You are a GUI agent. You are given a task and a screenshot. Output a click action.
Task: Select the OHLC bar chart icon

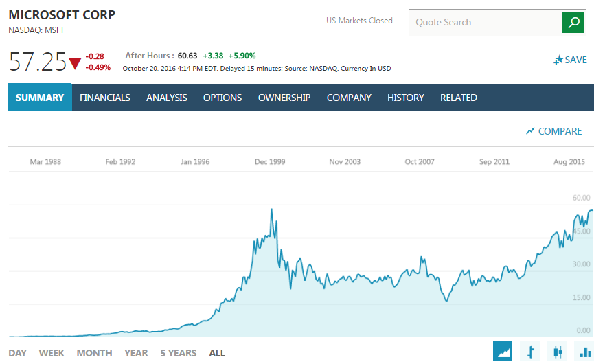click(531, 351)
